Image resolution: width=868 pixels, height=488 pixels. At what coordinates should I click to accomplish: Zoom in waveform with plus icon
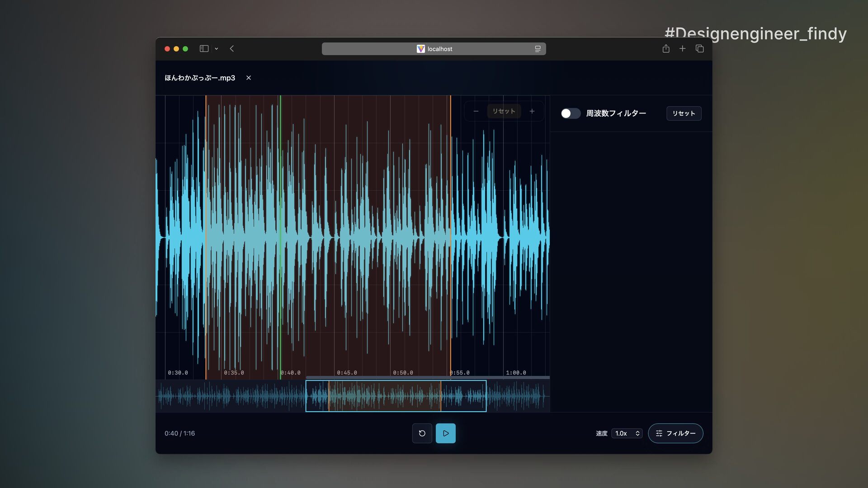pos(532,111)
